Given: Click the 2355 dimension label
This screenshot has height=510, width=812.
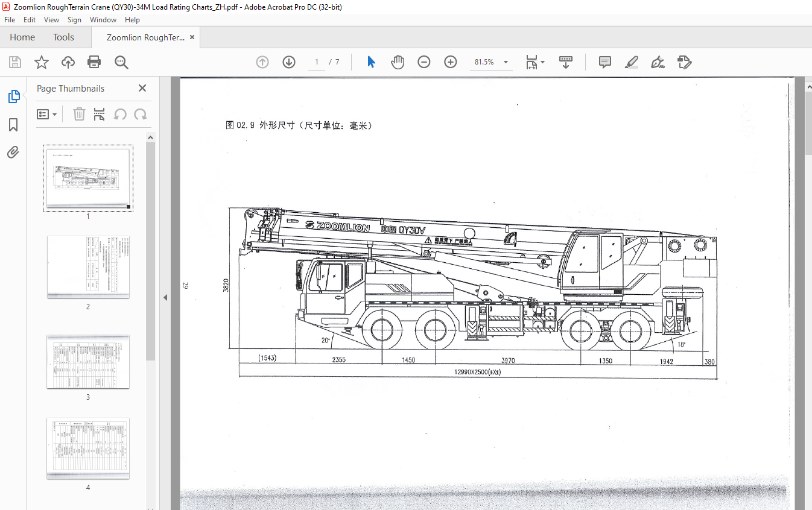Looking at the screenshot, I should click(x=339, y=360).
